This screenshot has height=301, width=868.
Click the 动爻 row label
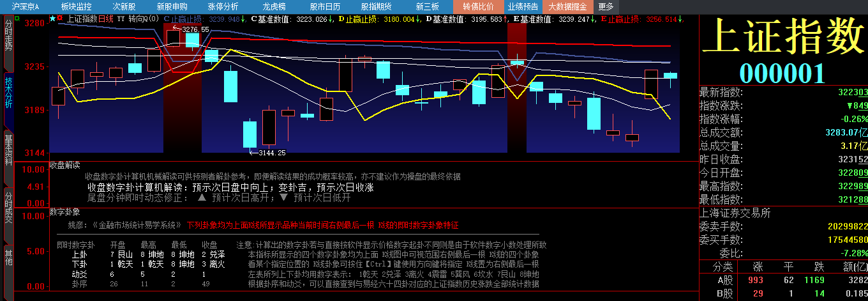coord(79,274)
